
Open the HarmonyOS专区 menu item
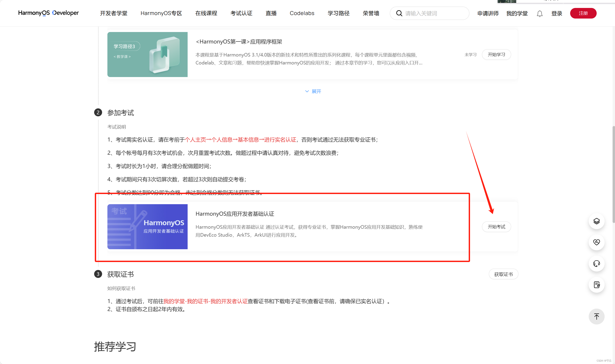point(161,13)
